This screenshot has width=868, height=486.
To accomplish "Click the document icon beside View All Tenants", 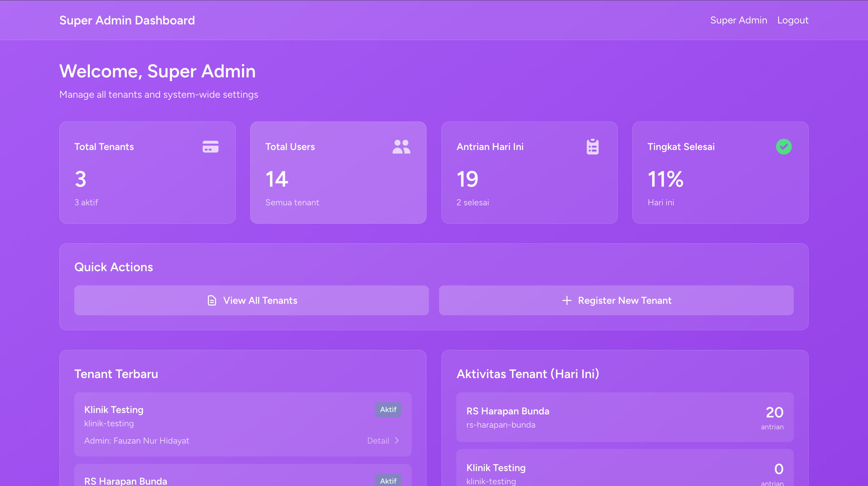I will click(212, 300).
